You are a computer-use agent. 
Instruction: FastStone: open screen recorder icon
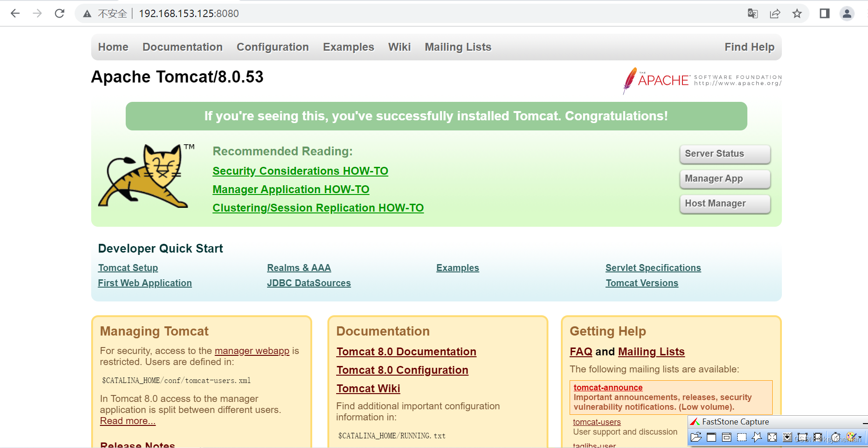(x=818, y=437)
